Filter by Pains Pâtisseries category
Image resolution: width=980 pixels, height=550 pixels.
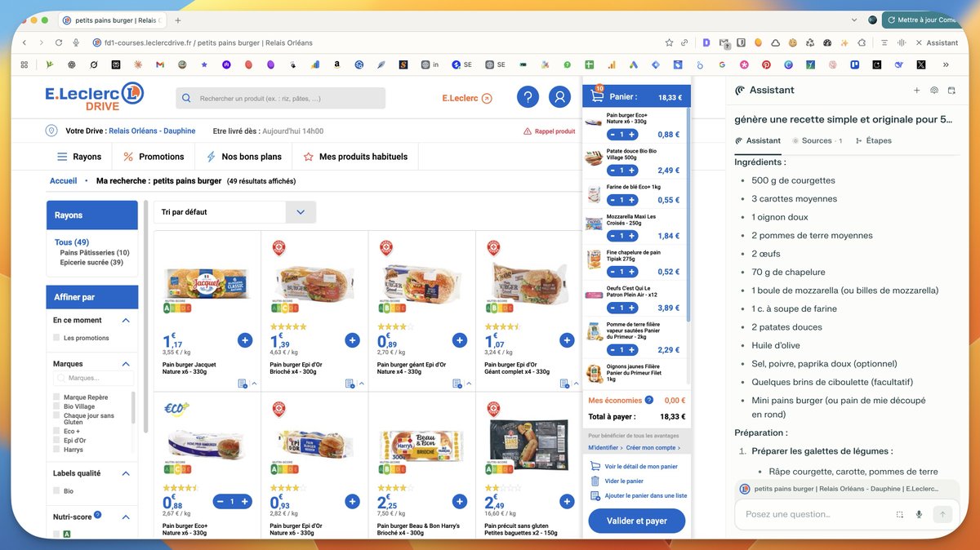point(95,253)
